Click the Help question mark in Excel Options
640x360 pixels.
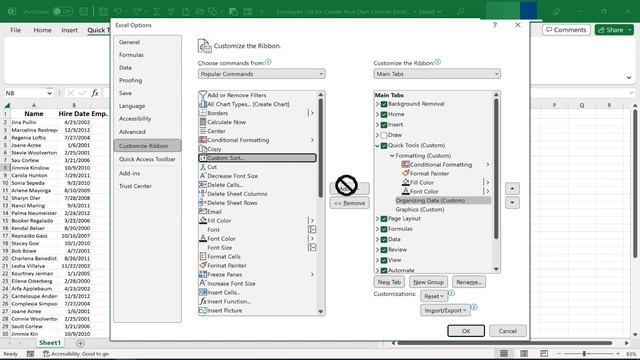[x=495, y=25]
